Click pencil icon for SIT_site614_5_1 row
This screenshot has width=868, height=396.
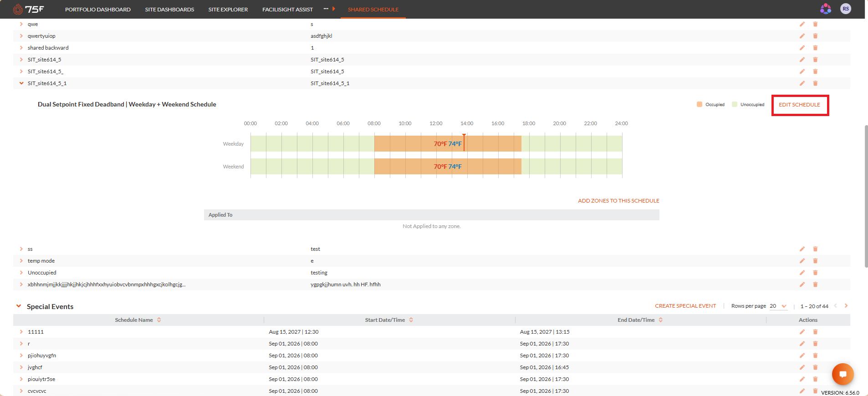click(802, 83)
